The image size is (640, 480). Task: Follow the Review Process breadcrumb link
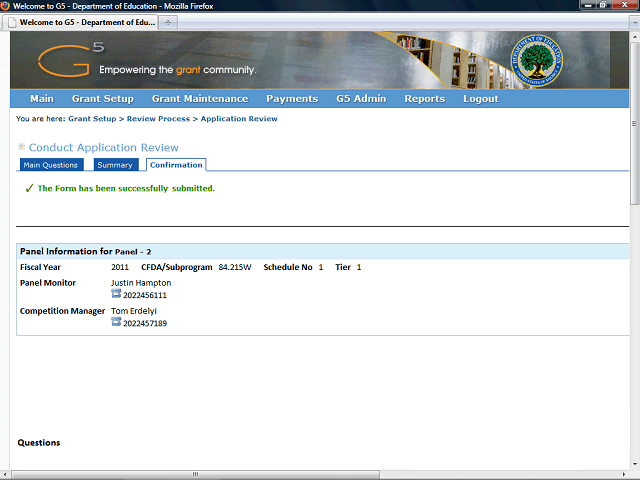point(158,119)
